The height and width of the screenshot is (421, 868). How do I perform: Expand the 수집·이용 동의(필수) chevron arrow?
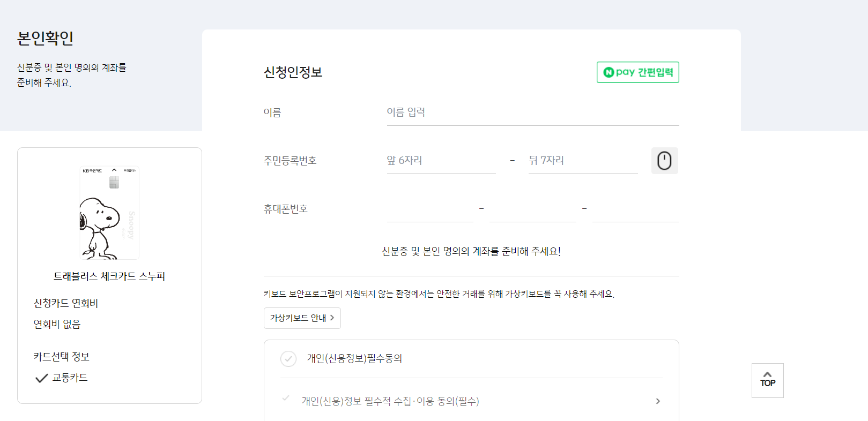click(658, 401)
